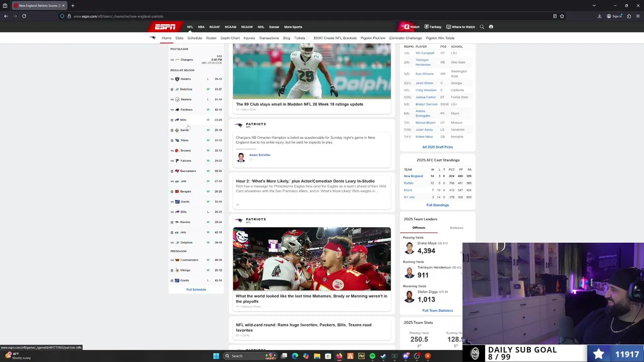Expand the browser tab list dropdown
This screenshot has width=644, height=362.
(x=594, y=6)
